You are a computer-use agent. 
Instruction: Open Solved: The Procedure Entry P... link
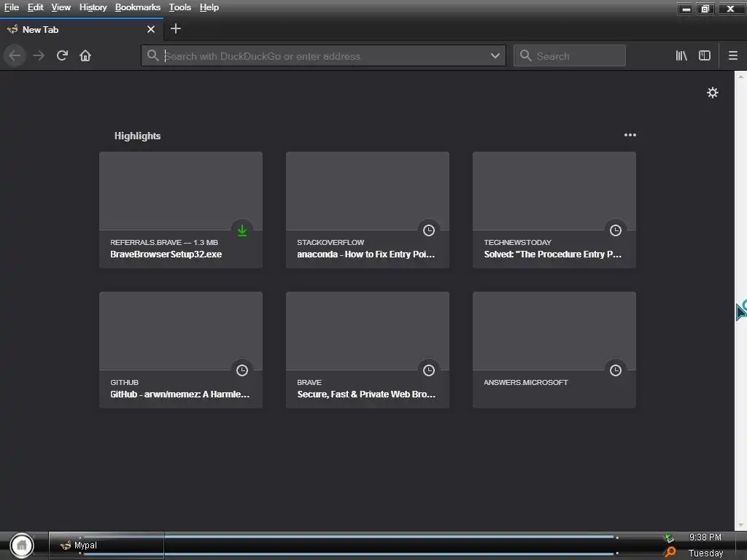click(553, 254)
